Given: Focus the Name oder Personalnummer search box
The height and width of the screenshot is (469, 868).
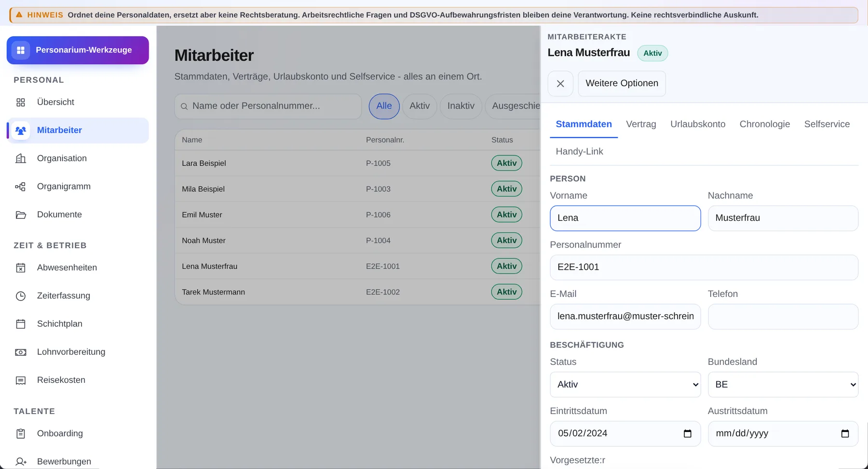Looking at the screenshot, I should pos(268,106).
